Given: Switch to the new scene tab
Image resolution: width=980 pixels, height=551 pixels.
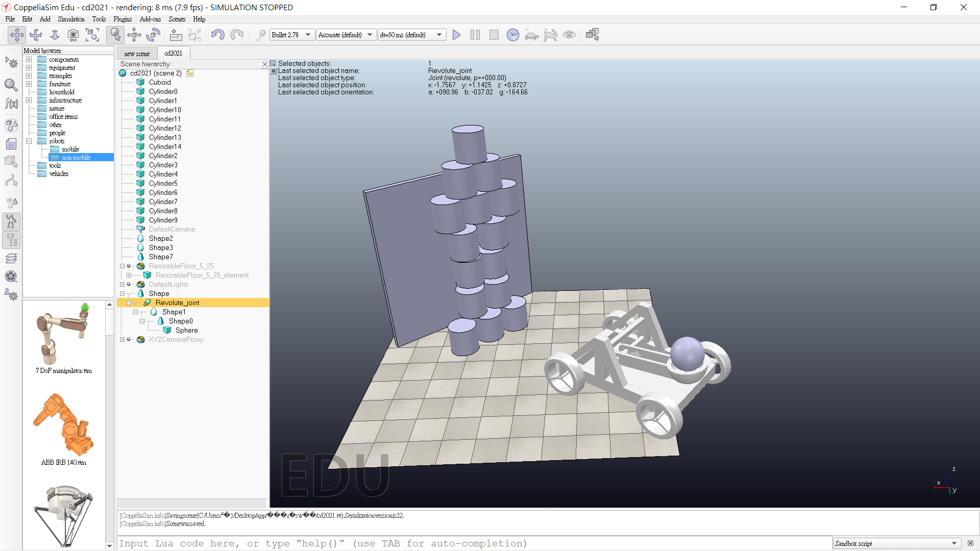Looking at the screenshot, I should coord(137,54).
